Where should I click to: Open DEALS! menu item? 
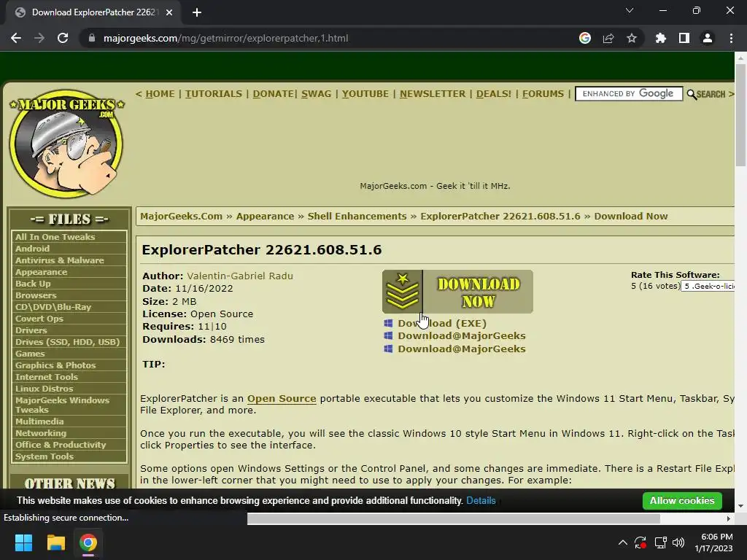click(494, 94)
